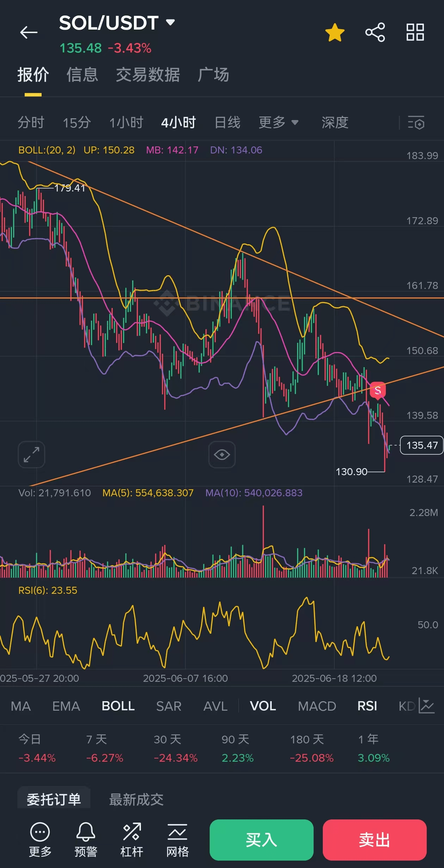The height and width of the screenshot is (868, 444).
Task: Open the SOL/USDT pair selector dropdown
Action: [x=117, y=23]
